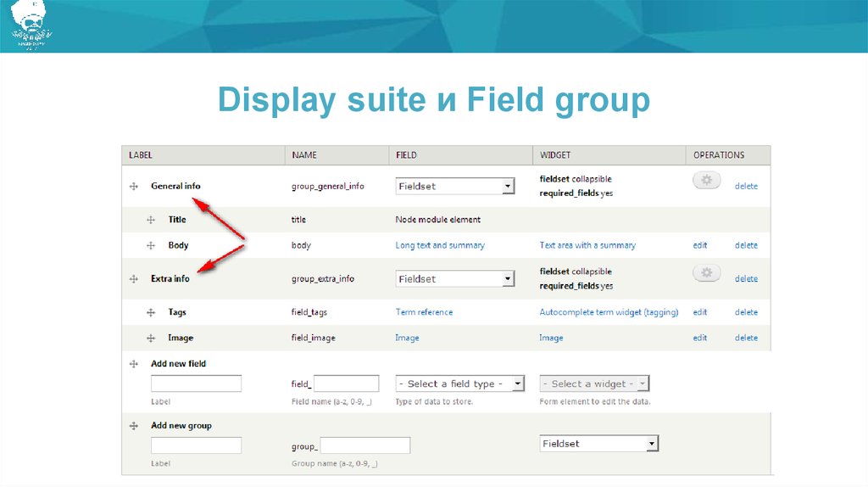Open the Fieldset dropdown for group_general_info
The width and height of the screenshot is (868, 487).
coord(455,186)
